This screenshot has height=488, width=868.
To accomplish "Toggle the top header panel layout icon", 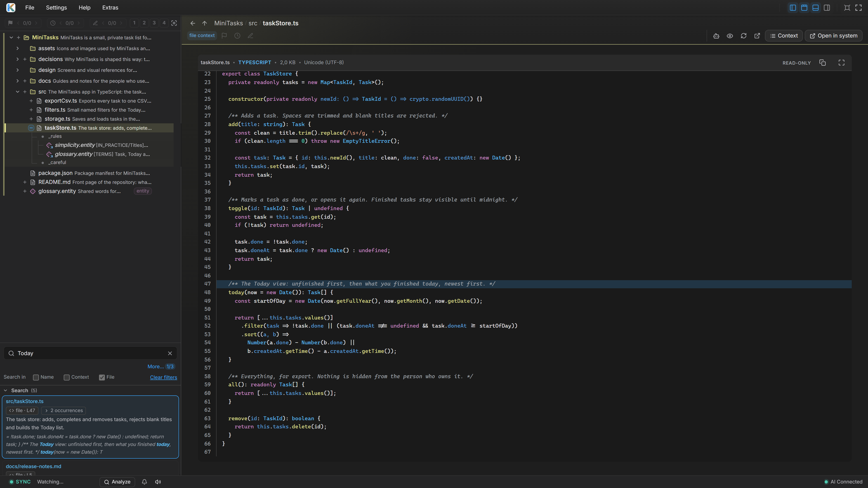I will point(804,7).
